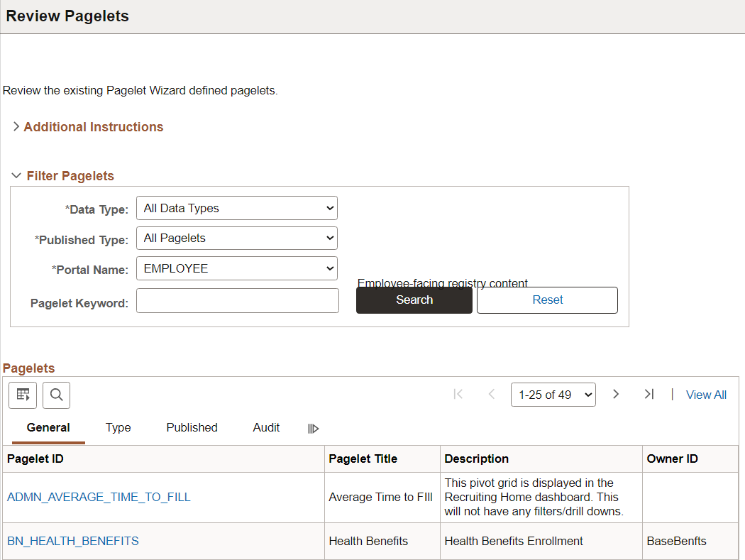
Task: Click the Search button
Action: point(414,300)
